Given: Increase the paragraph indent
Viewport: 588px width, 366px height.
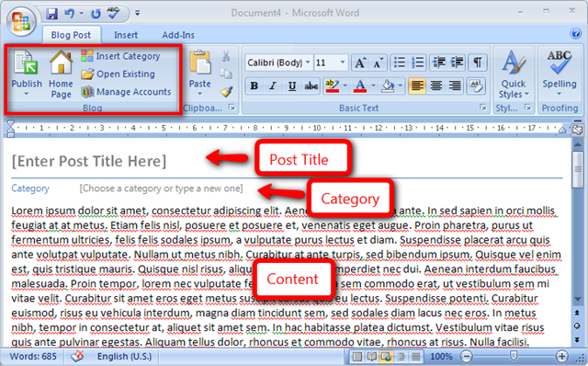Looking at the screenshot, I should [x=457, y=63].
